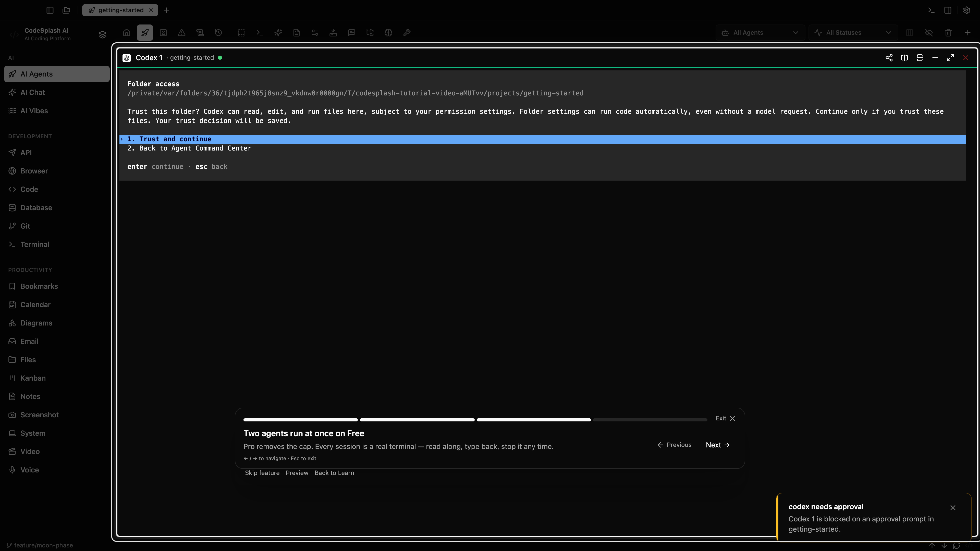This screenshot has height=551, width=980.
Task: Open terminal icon in top-right title bar
Action: point(931,10)
